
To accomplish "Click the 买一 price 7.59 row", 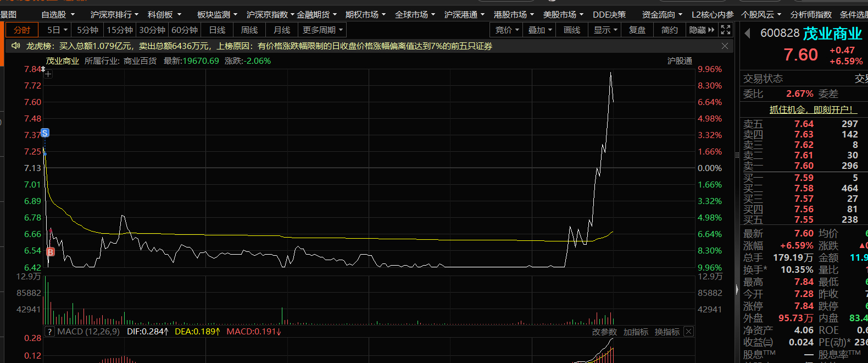I will [x=804, y=178].
